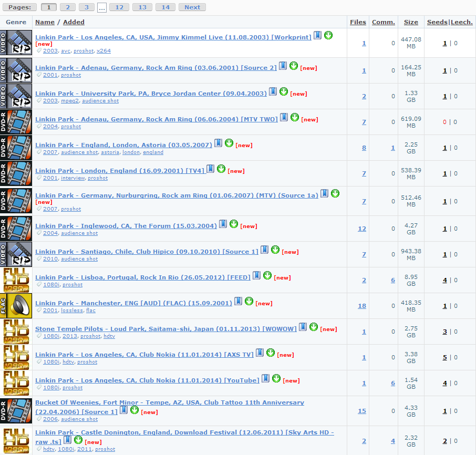Screen dimensions: 476x455
Task: Download the Rock Am Ring MTV TWO torrent
Action: pos(294,118)
